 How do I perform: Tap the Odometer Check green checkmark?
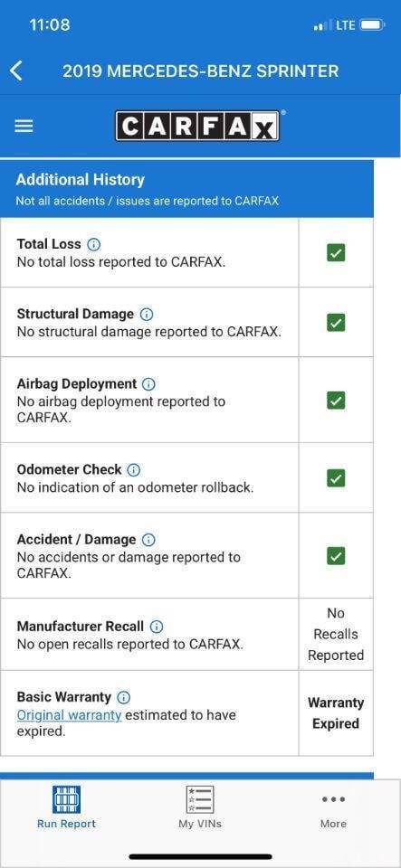click(336, 477)
